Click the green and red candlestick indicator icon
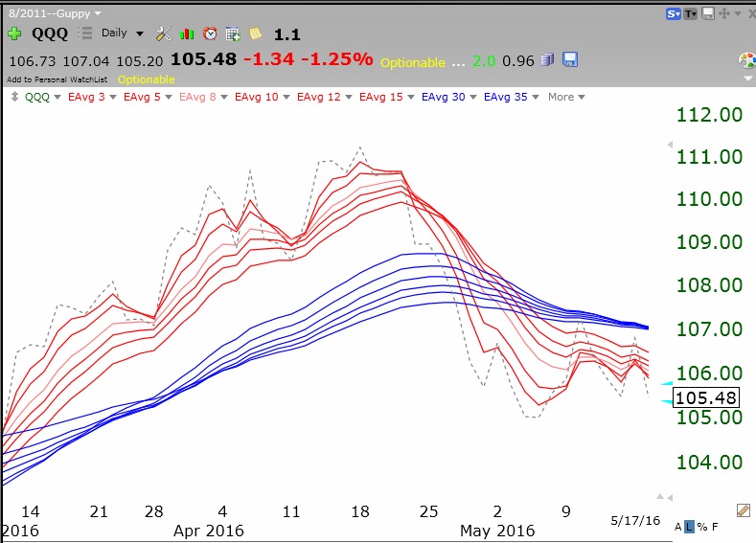 187,34
